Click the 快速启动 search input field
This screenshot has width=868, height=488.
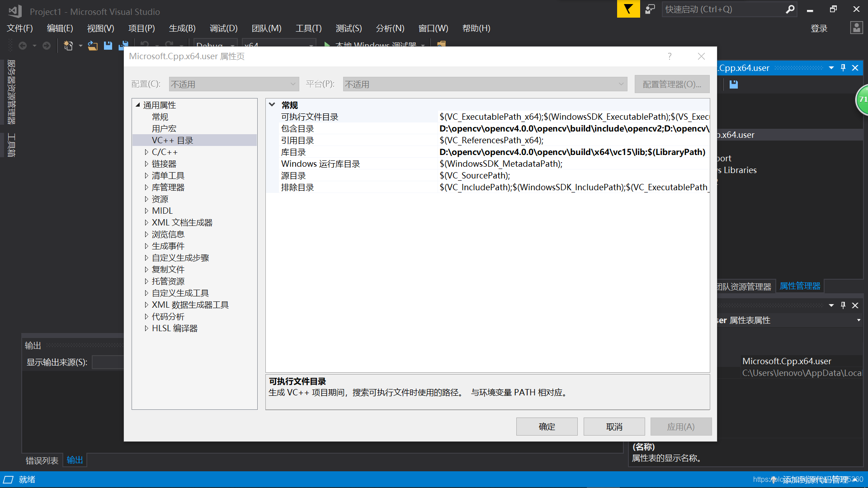(723, 9)
